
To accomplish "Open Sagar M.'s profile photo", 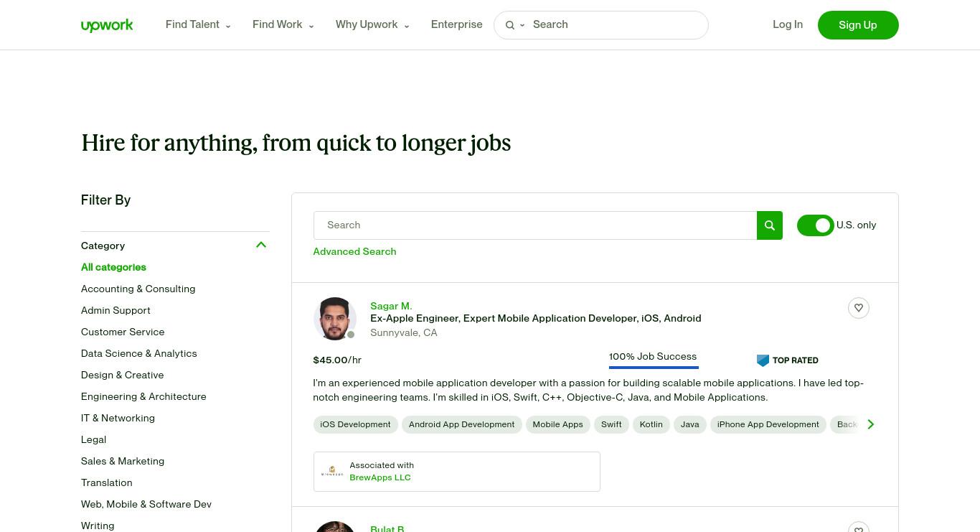I will [335, 319].
